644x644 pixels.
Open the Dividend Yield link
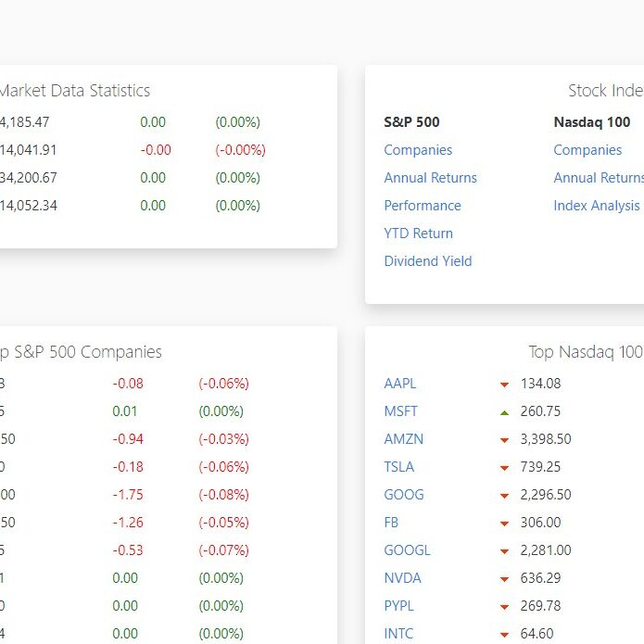click(x=427, y=261)
